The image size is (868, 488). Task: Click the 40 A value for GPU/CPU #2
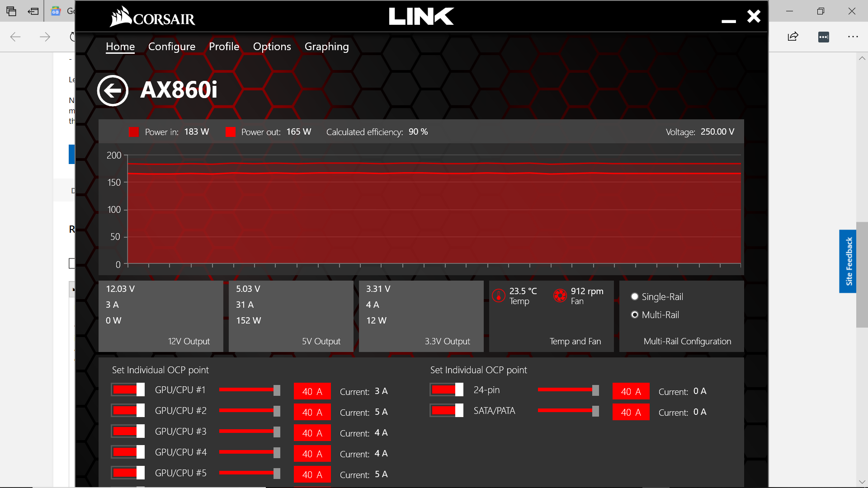(x=312, y=412)
